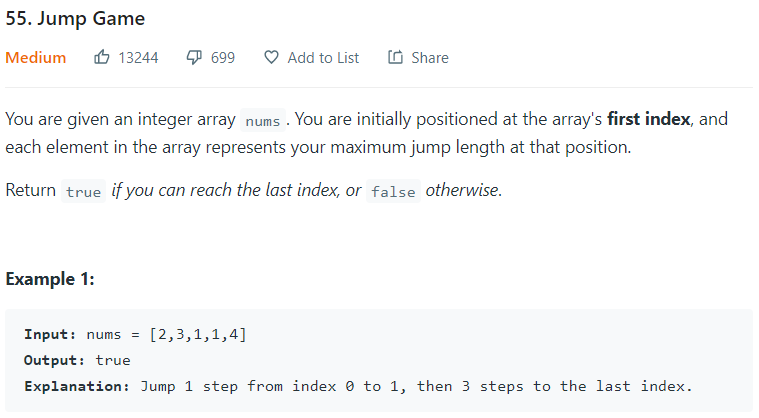Click the Example 1 heading
The width and height of the screenshot is (759, 418).
pyautogui.click(x=50, y=279)
